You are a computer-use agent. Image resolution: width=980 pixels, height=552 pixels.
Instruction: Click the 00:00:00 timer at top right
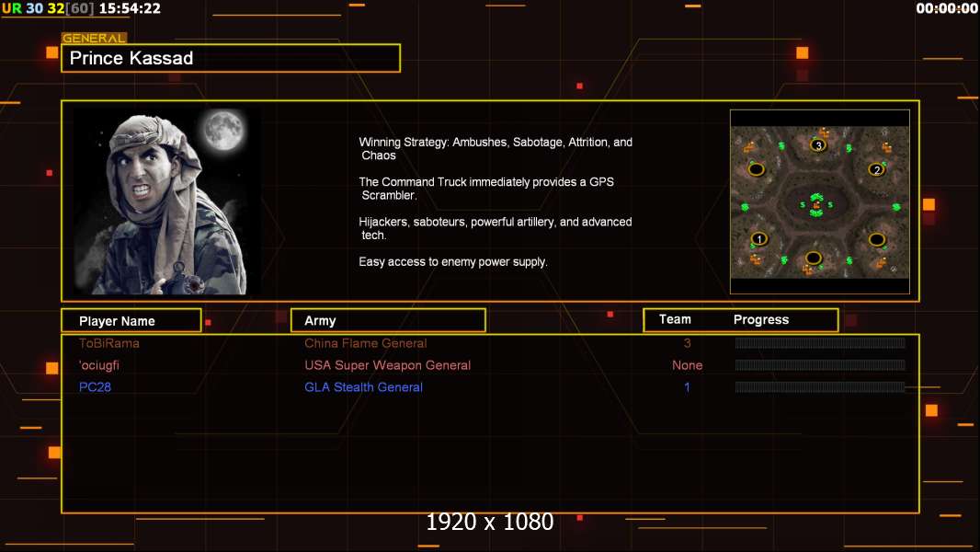[946, 8]
